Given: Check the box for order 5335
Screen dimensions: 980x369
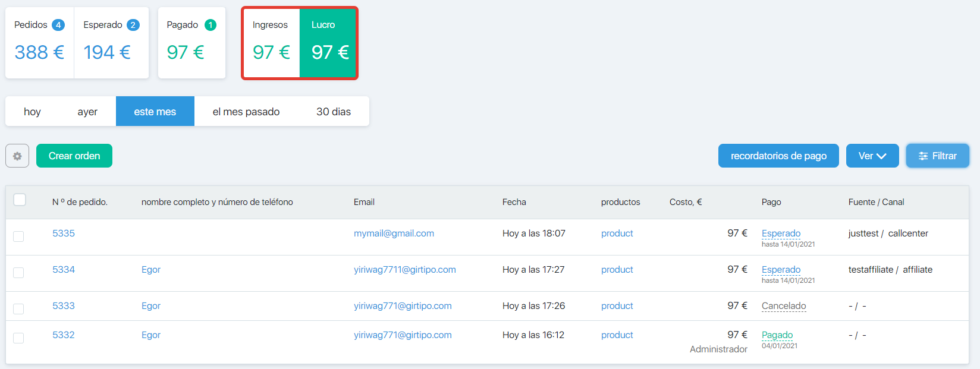Looking at the screenshot, I should pos(18,236).
